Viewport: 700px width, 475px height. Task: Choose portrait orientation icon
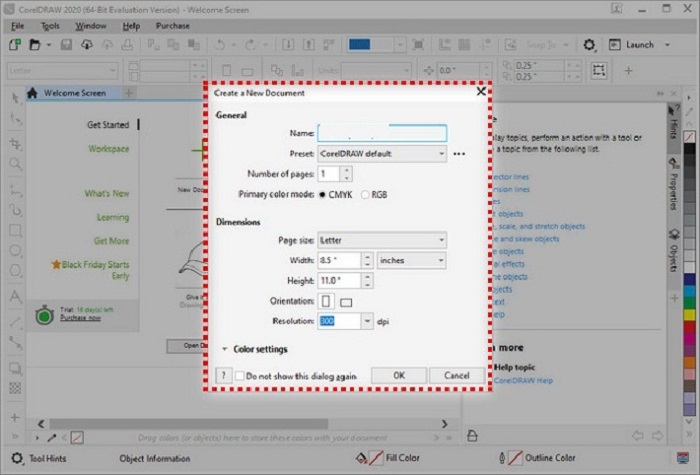pyautogui.click(x=326, y=301)
